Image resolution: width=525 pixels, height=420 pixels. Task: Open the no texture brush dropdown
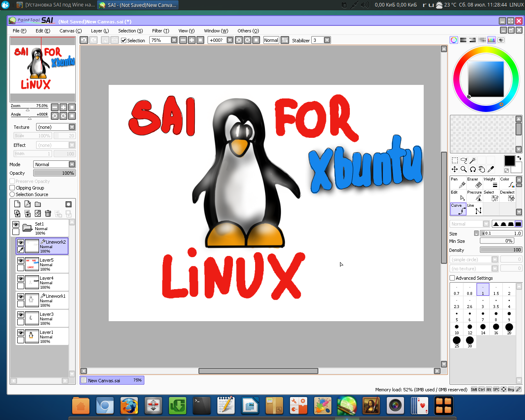pos(474,269)
